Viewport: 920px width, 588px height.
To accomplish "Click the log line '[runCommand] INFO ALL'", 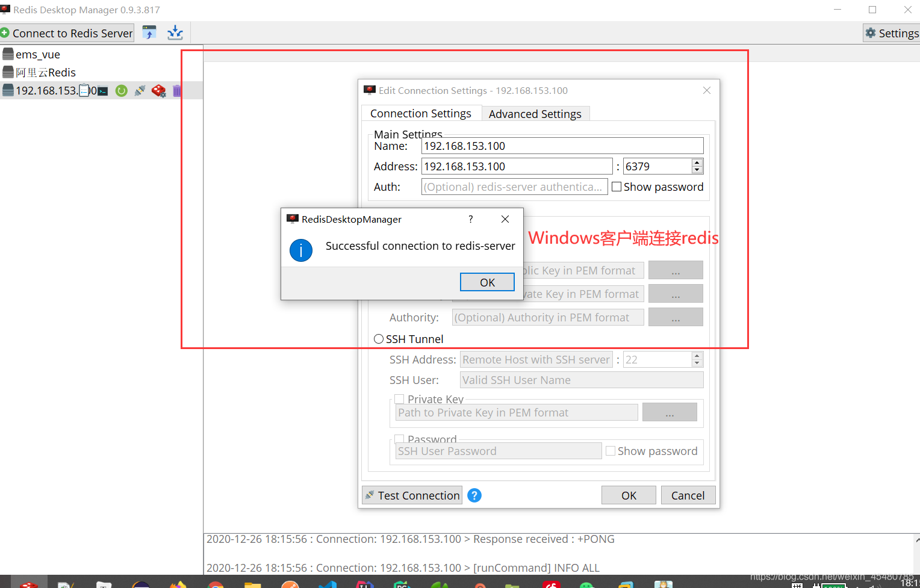I will tap(403, 568).
